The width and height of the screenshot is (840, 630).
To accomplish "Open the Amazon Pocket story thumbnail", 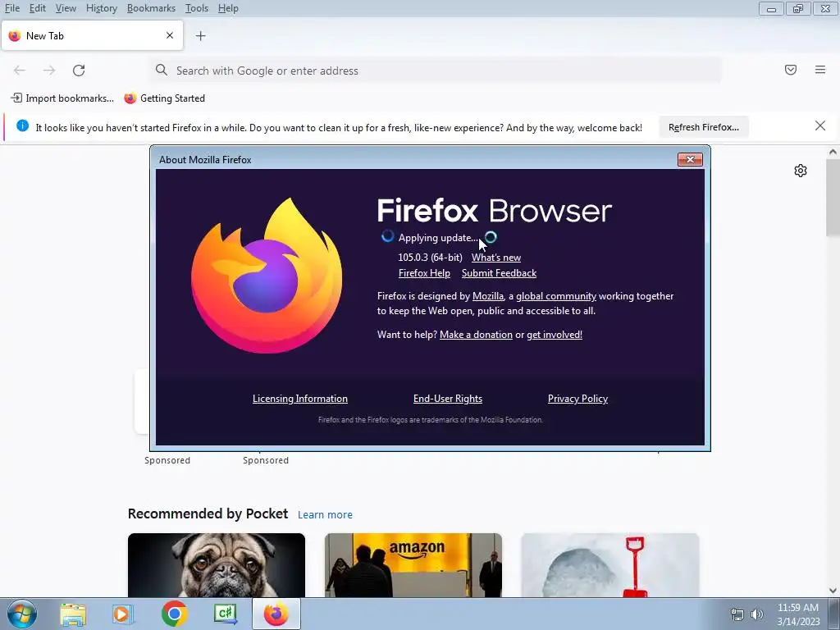I will point(413,565).
